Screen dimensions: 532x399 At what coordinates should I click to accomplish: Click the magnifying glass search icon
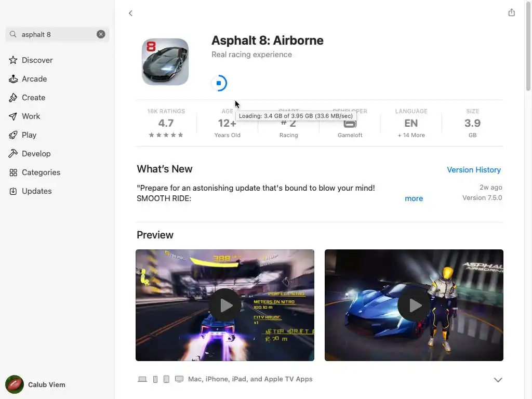click(x=13, y=34)
